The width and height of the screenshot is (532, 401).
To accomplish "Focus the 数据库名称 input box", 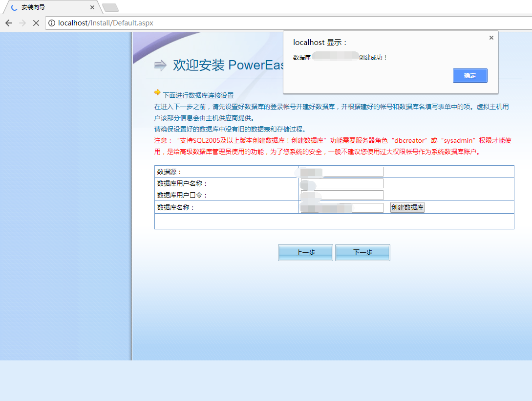I will coord(342,208).
